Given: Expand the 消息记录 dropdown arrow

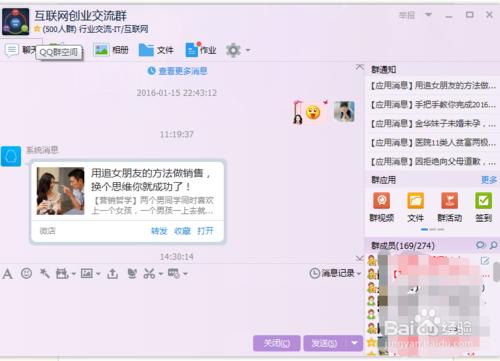Looking at the screenshot, I should pyautogui.click(x=359, y=274).
